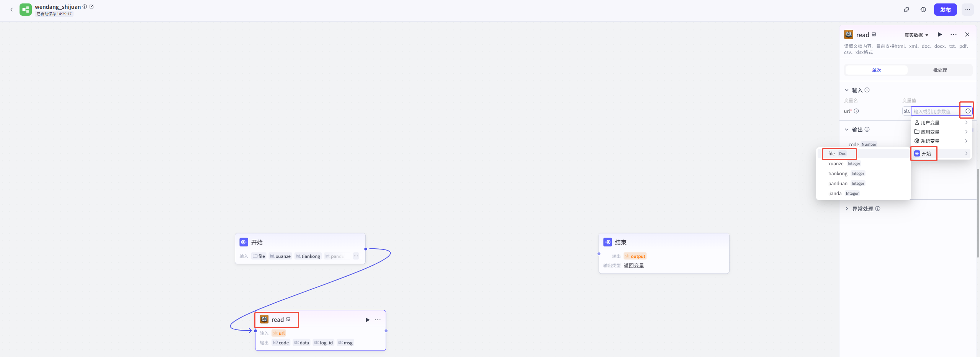Run the read node on the canvas
Screen dimensions: 980x357
(x=367, y=320)
